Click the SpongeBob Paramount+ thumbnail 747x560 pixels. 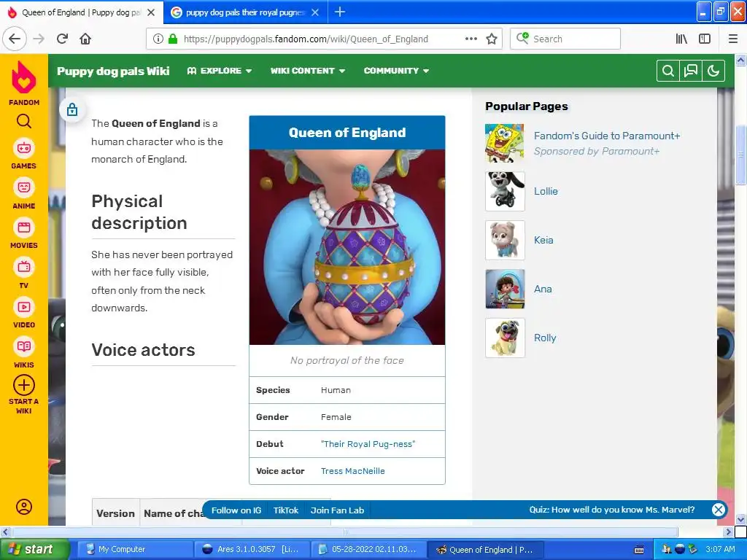pyautogui.click(x=505, y=143)
